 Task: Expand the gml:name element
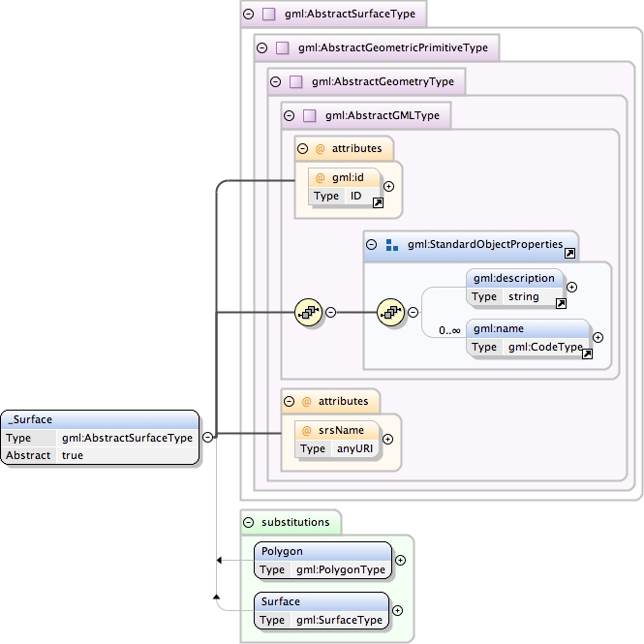tap(598, 338)
